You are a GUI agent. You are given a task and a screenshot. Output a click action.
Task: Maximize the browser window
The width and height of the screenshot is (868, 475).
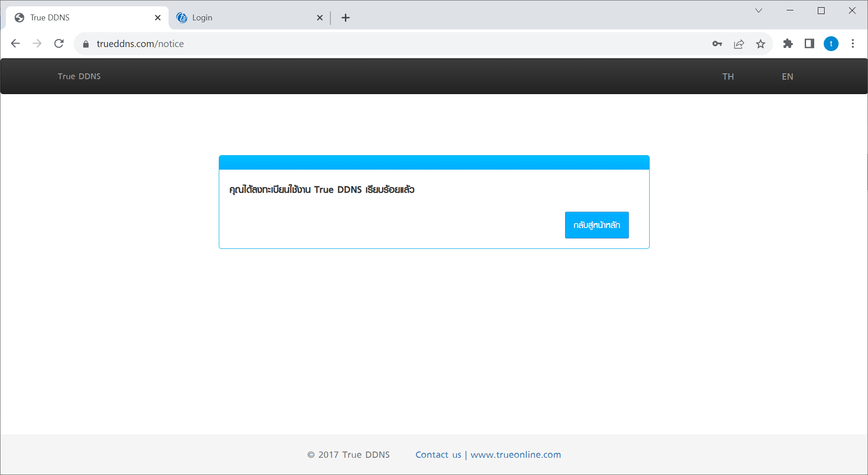821,10
